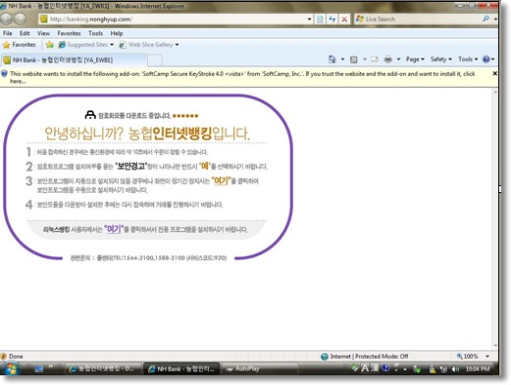Click the Stop loading red X icon

344,19
